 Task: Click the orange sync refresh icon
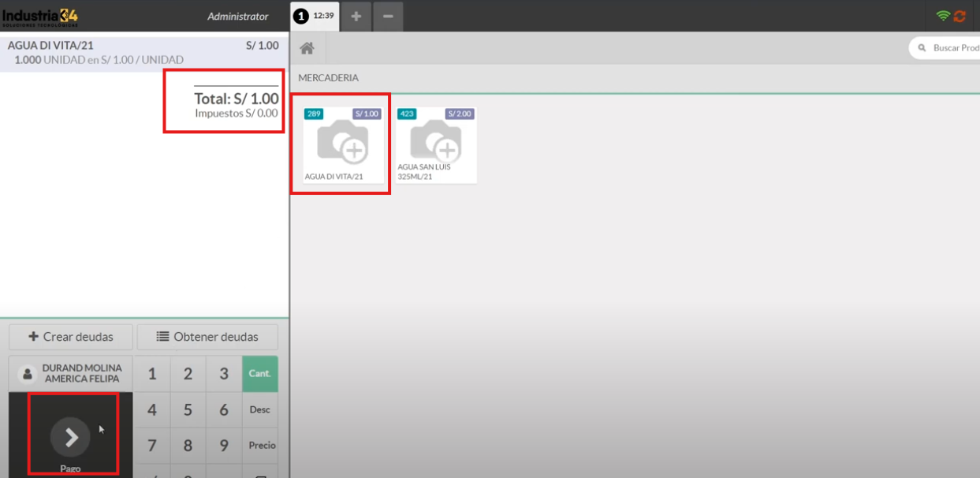pyautogui.click(x=960, y=16)
